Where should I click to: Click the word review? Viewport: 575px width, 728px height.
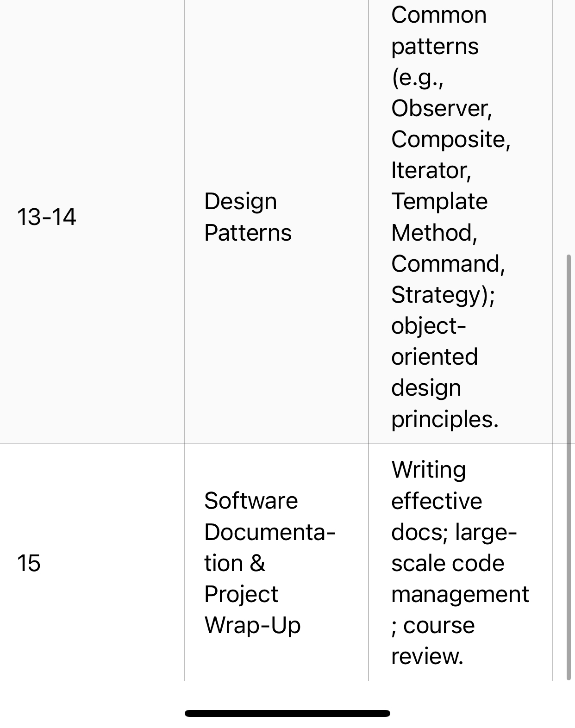[426, 656]
